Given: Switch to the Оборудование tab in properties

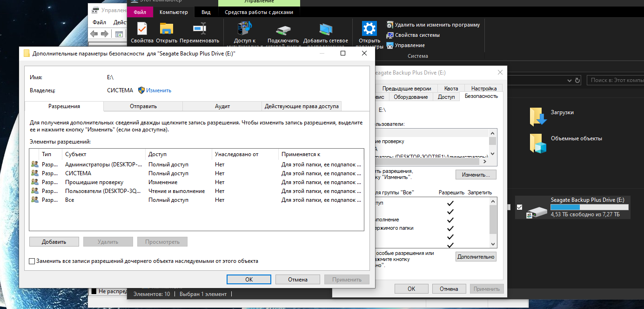Looking at the screenshot, I should point(411,97).
